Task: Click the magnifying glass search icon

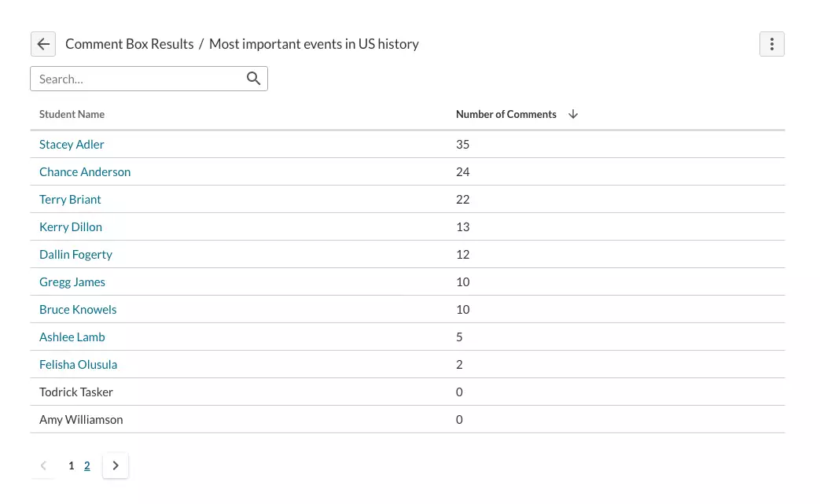Action: tap(254, 79)
